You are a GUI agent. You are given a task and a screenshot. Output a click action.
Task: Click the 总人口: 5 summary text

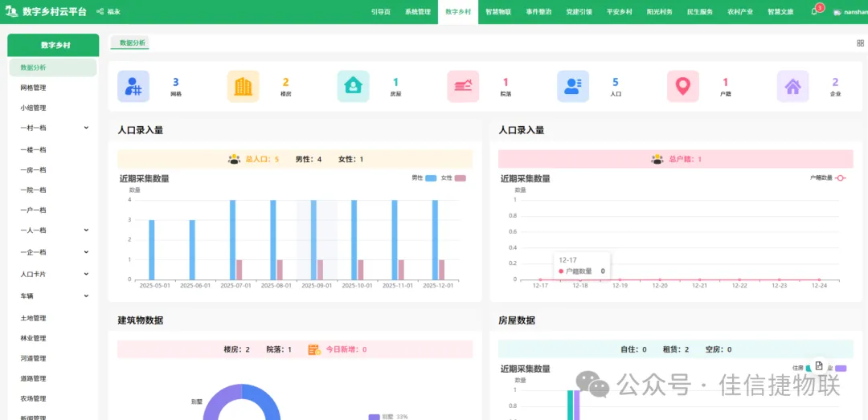[262, 159]
